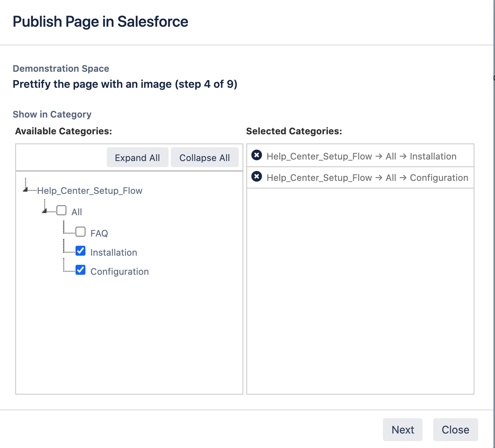
Task: Remove Configuration from Selected Categories
Action: (257, 177)
